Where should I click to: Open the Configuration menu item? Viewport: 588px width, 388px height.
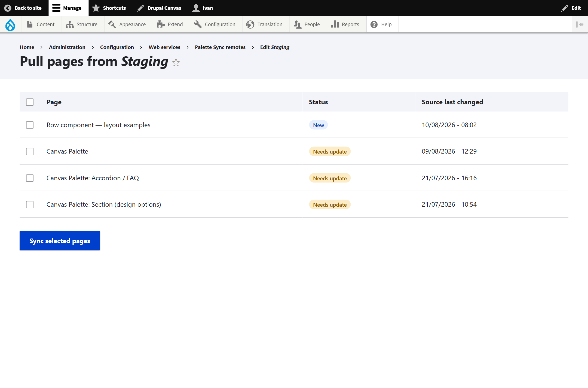(216, 25)
